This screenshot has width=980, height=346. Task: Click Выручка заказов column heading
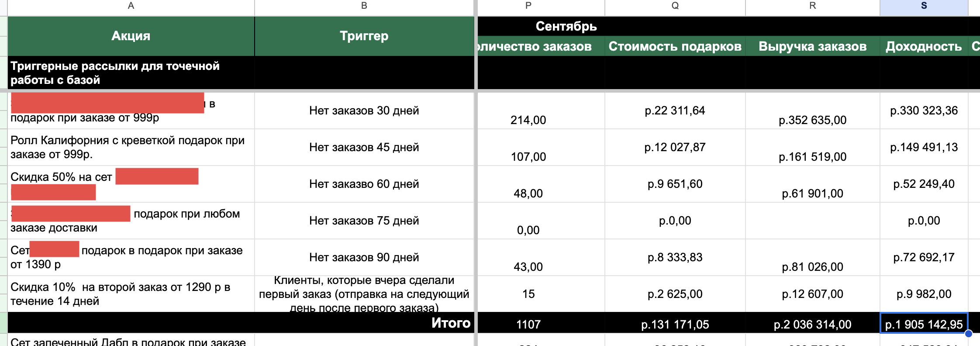click(x=813, y=46)
